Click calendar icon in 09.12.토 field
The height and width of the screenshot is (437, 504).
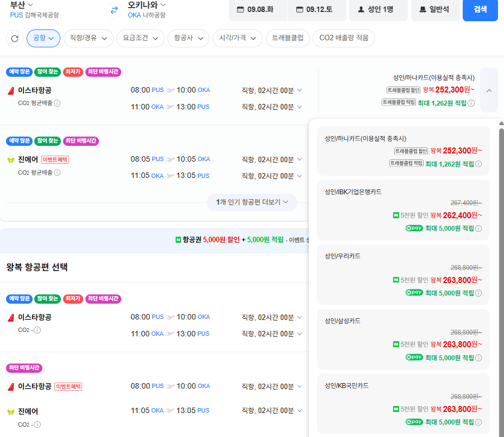pyautogui.click(x=300, y=10)
